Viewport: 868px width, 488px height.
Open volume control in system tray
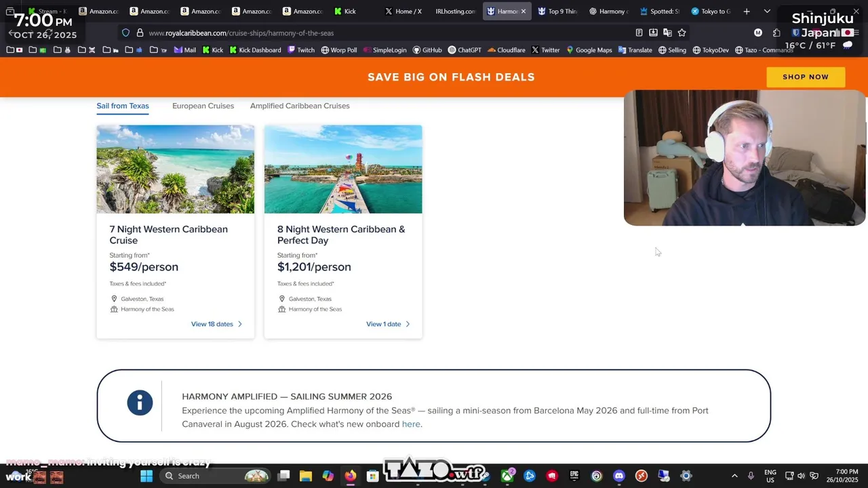(x=802, y=476)
